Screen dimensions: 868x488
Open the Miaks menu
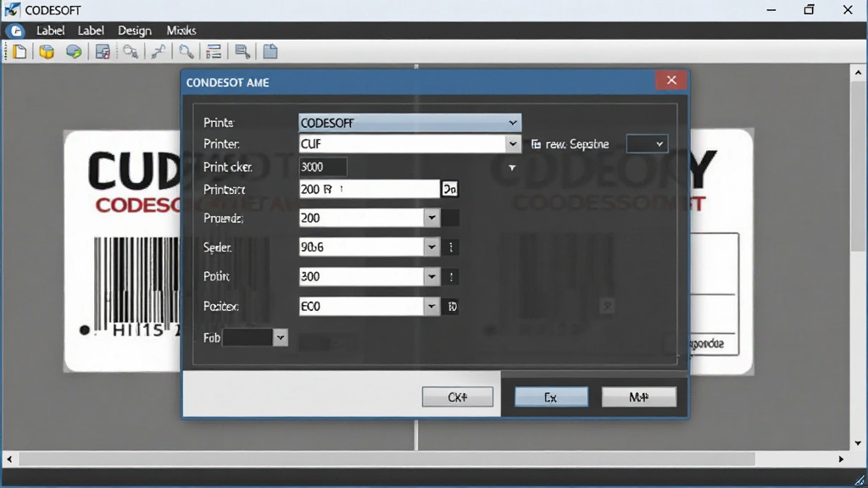[181, 30]
